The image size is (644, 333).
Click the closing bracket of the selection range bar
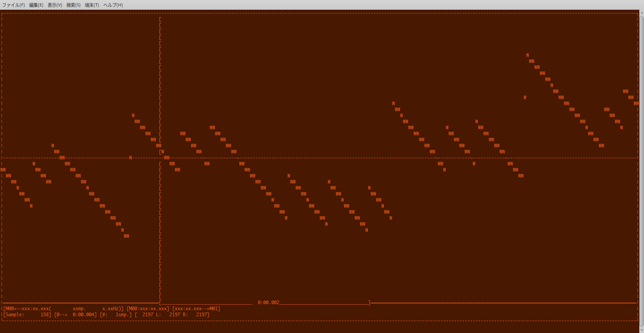pyautogui.click(x=369, y=303)
